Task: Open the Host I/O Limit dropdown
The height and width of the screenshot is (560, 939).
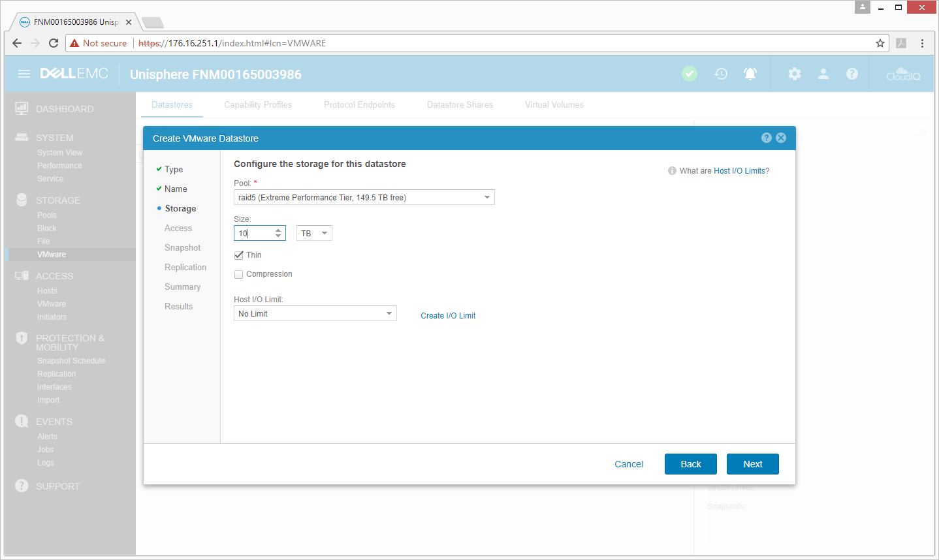Action: pos(315,313)
